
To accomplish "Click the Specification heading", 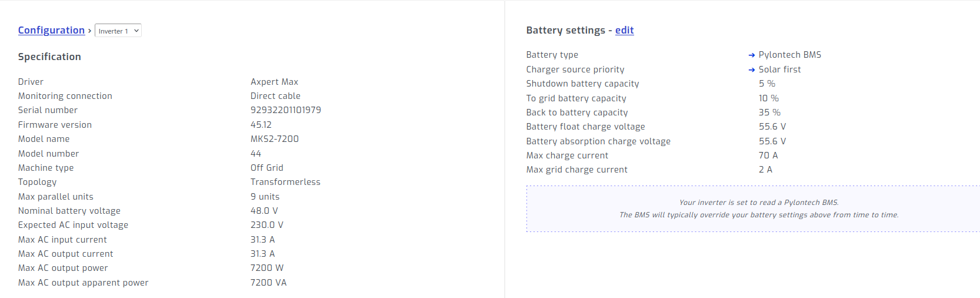I will pyautogui.click(x=49, y=57).
